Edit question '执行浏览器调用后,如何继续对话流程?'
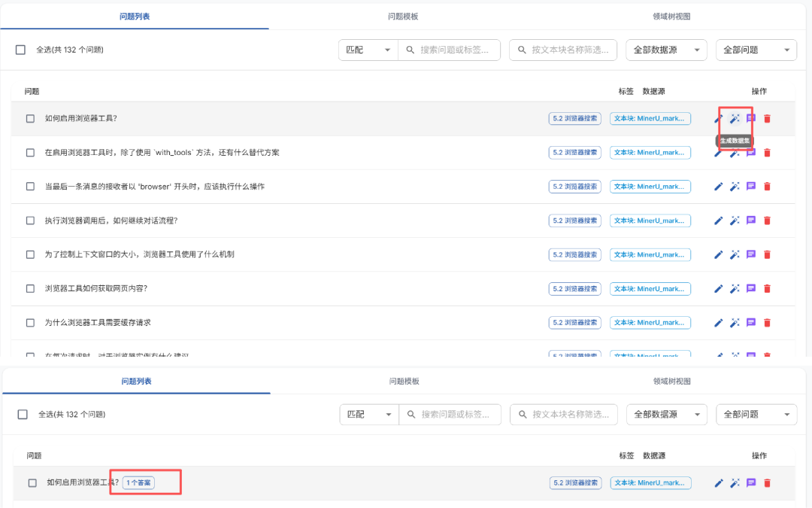This screenshot has height=508, width=812. [718, 221]
